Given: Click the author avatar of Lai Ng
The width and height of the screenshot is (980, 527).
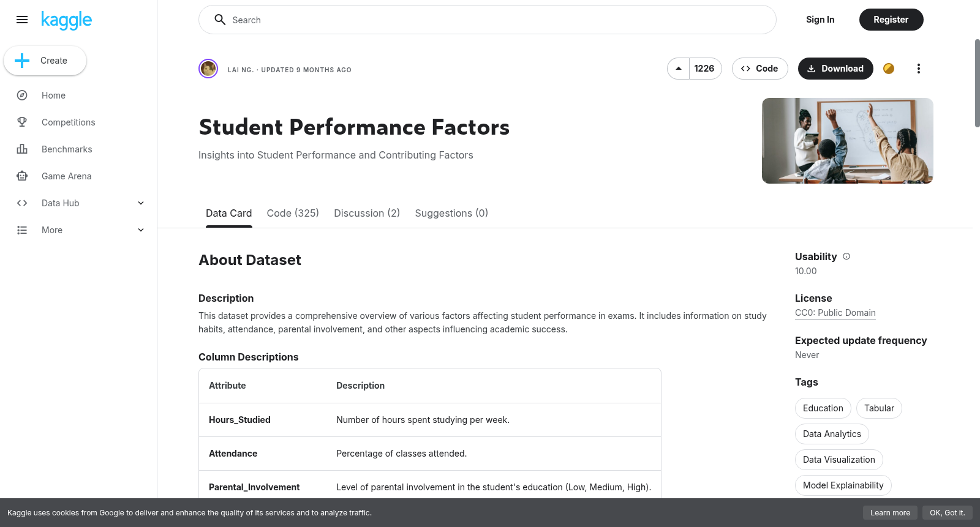Looking at the screenshot, I should tap(208, 69).
